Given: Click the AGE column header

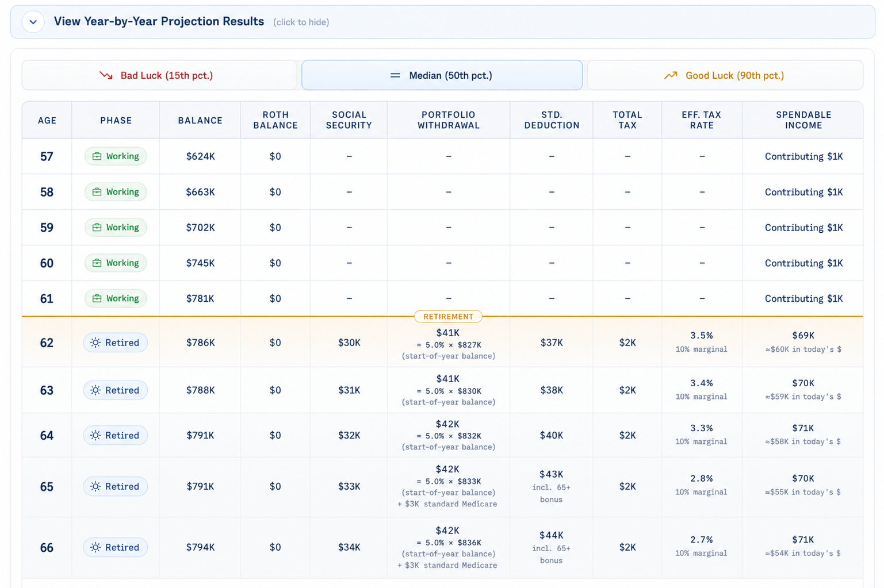Looking at the screenshot, I should coord(47,120).
